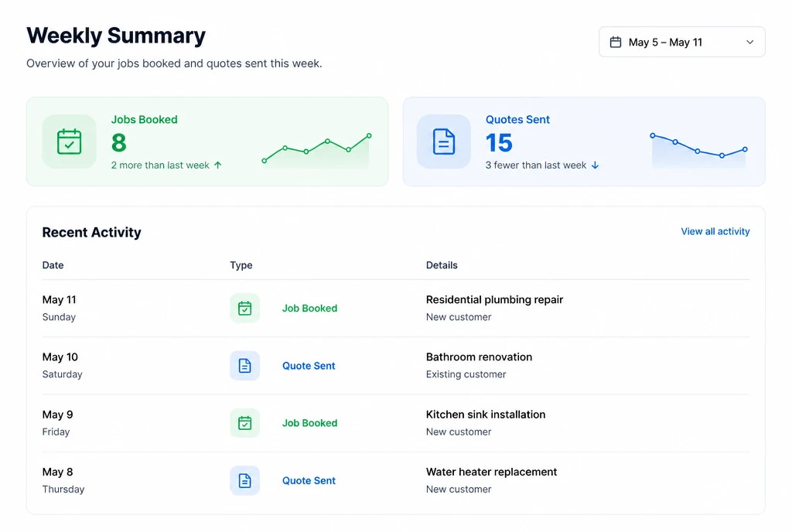792x532 pixels.
Task: Click the Thursday weekday label
Action: 63,489
